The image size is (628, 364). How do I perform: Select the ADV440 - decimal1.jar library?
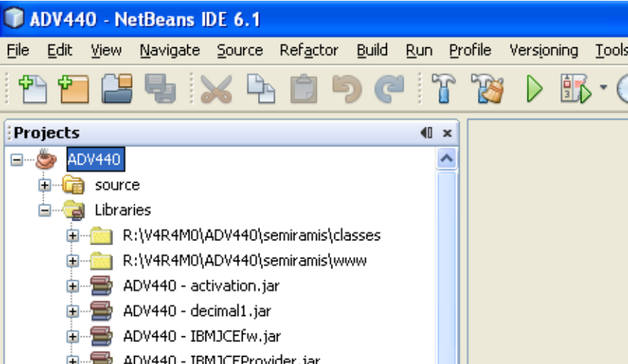click(197, 311)
